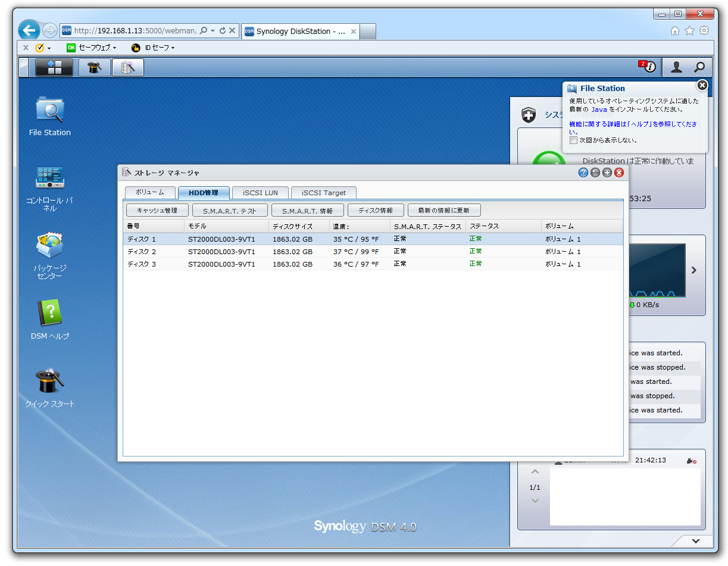Click the 最新の情報に更新 button
The width and height of the screenshot is (728, 566).
coord(444,210)
